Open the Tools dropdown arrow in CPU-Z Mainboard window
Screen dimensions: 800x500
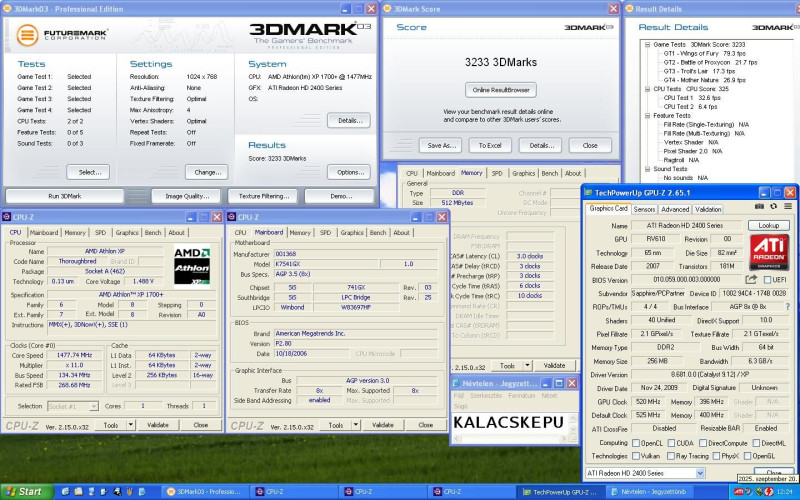[x=356, y=424]
